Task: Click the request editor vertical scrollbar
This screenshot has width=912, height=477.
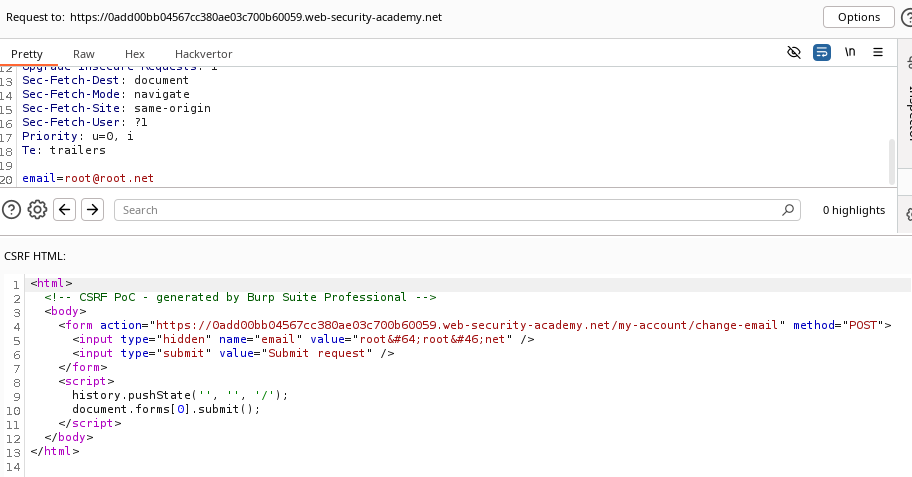Action: click(891, 162)
